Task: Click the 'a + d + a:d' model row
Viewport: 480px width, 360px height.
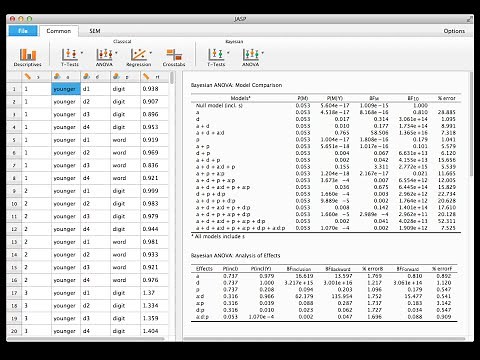Action: [326, 133]
